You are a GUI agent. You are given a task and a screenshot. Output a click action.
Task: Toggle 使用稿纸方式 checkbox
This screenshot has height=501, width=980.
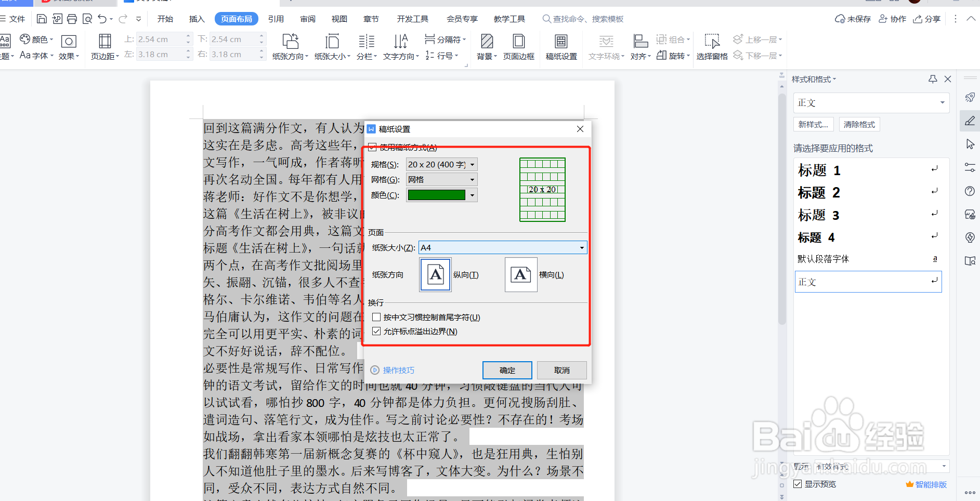[x=372, y=147]
